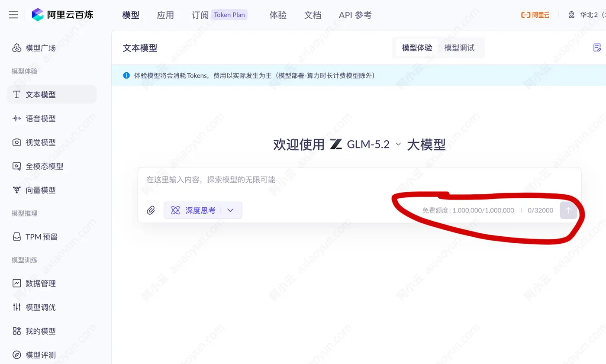Click the 模型调优 sliders icon
Viewport: 606px width, 364px height.
pos(16,307)
